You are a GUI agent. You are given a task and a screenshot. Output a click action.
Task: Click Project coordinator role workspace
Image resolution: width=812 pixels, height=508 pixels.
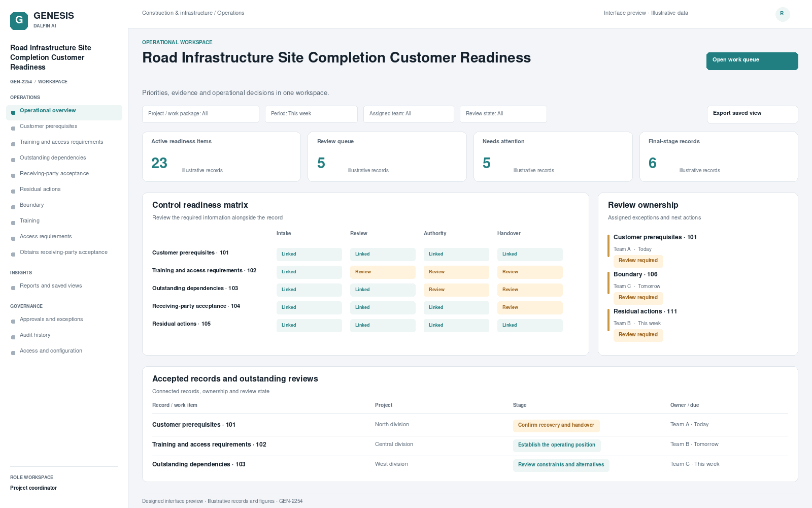[33, 488]
